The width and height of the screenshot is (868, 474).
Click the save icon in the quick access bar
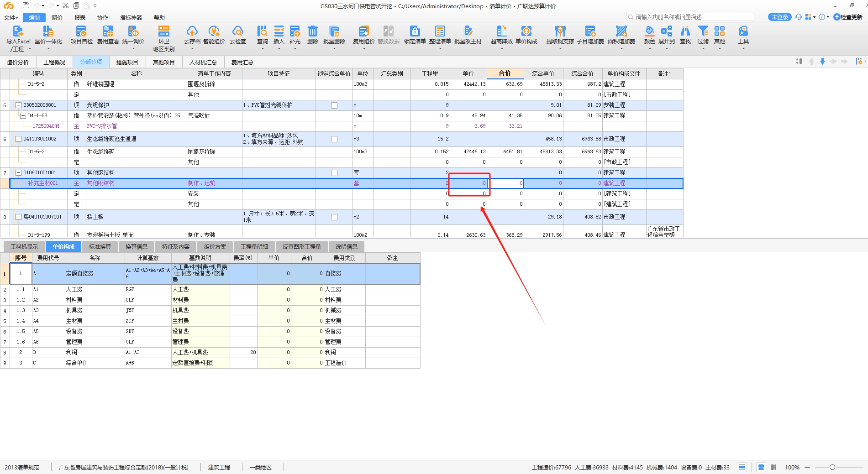point(26,5)
